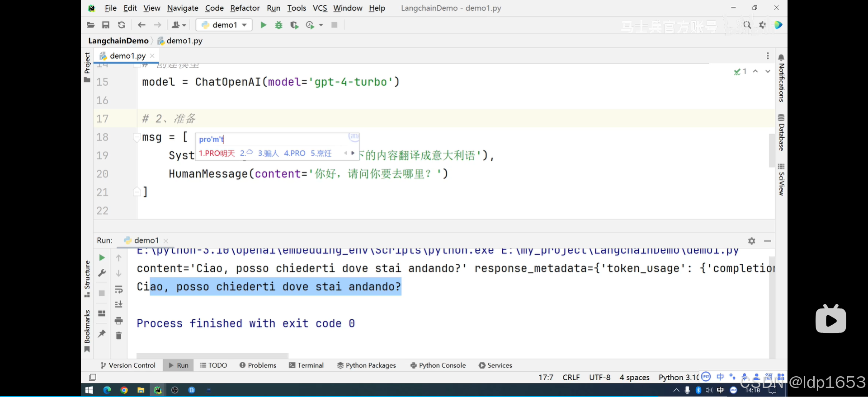Collapse the msg list fold marker on line 18

tap(137, 137)
